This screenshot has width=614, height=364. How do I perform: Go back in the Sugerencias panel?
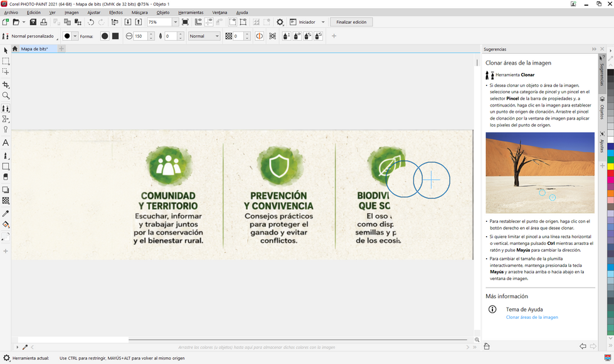click(583, 346)
